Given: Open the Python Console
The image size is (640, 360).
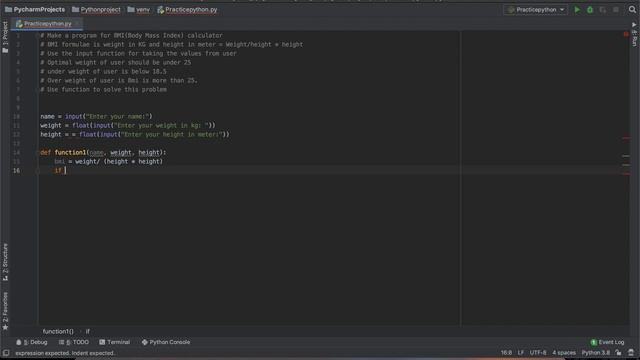Looking at the screenshot, I should click(x=166, y=342).
